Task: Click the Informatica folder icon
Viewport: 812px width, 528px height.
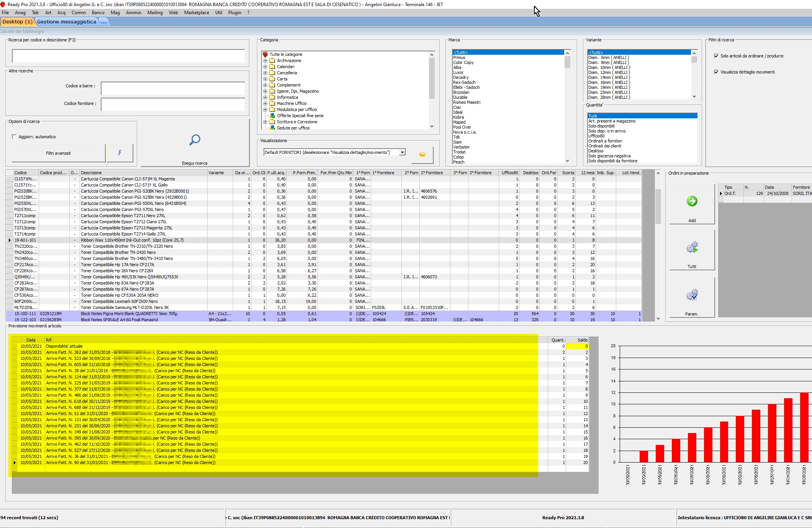Action: [x=272, y=97]
